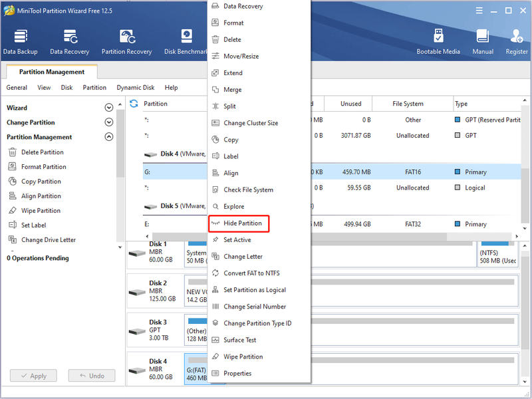Image resolution: width=532 pixels, height=399 pixels.
Task: Open the Manual icon
Action: (483, 42)
